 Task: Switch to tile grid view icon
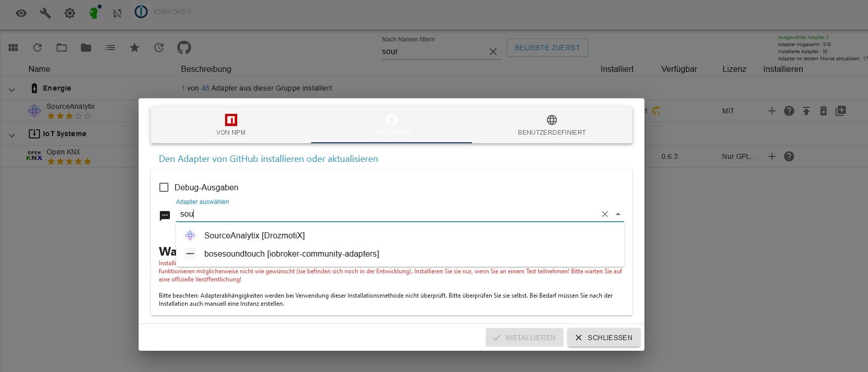click(x=13, y=48)
